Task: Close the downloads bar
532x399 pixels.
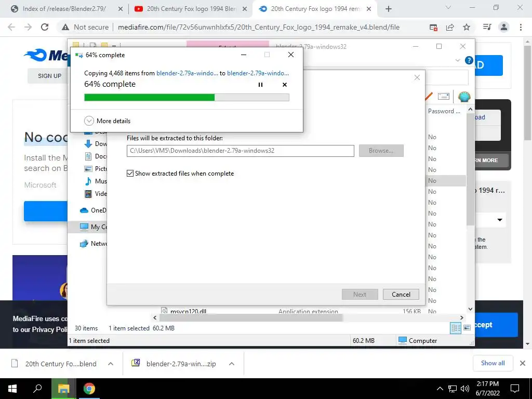Action: (x=523, y=363)
